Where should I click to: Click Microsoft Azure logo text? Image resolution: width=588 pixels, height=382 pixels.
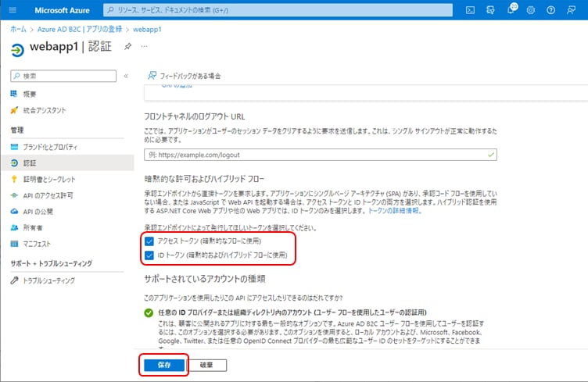(62, 10)
